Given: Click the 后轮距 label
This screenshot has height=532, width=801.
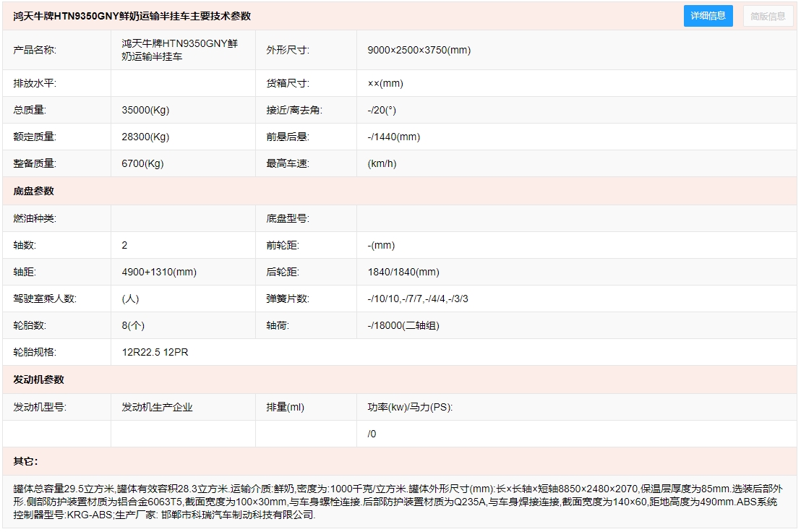Looking at the screenshot, I should pyautogui.click(x=283, y=272).
